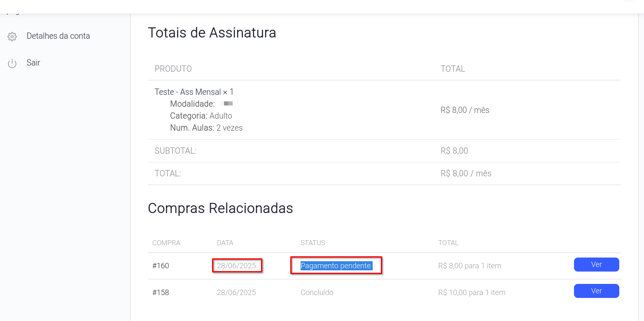Open order #158 link
This screenshot has width=644, height=321.
pyautogui.click(x=161, y=293)
